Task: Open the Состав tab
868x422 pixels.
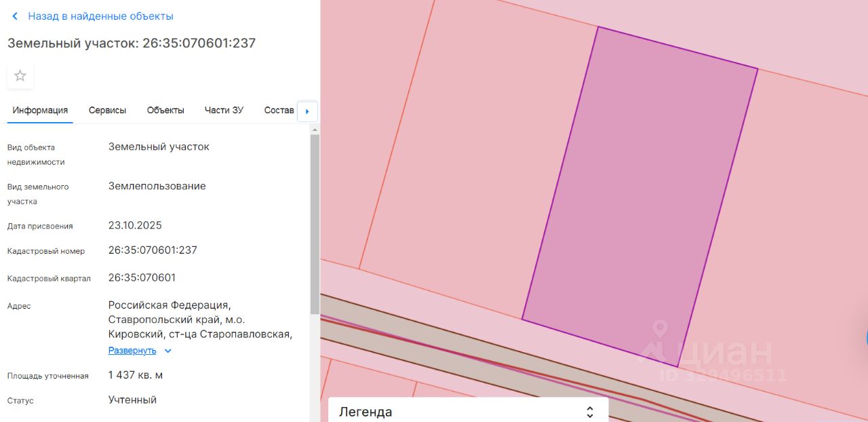Action: tap(279, 110)
